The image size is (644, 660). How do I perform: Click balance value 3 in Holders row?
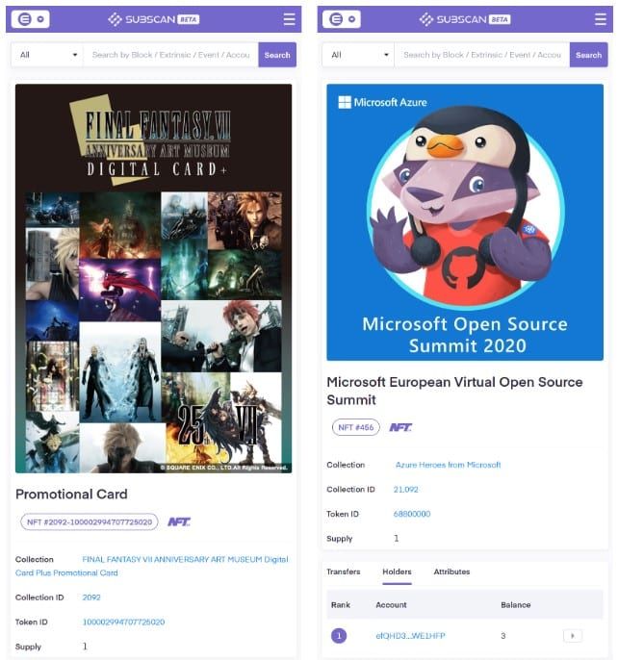tap(502, 636)
